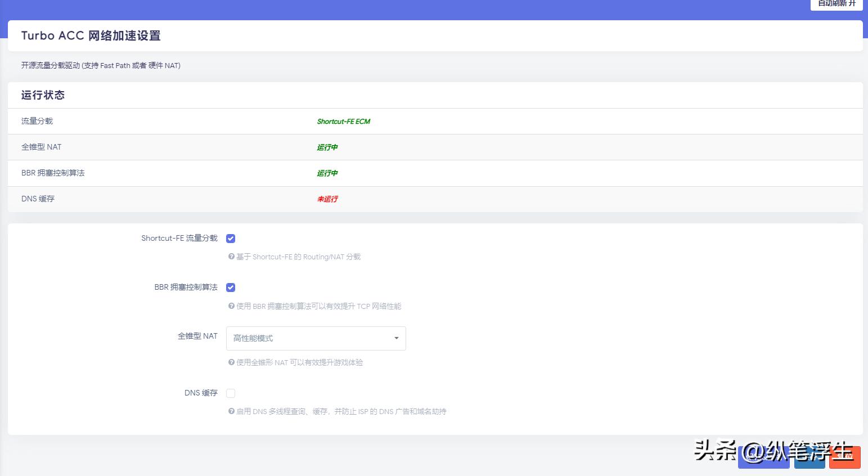Click the 自动刷新 开 button at top right

pos(836,5)
